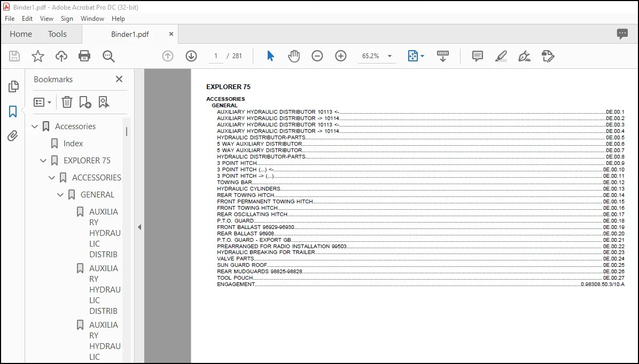639x364 pixels.
Task: Close the Binder1.pdf tab
Action: (171, 34)
